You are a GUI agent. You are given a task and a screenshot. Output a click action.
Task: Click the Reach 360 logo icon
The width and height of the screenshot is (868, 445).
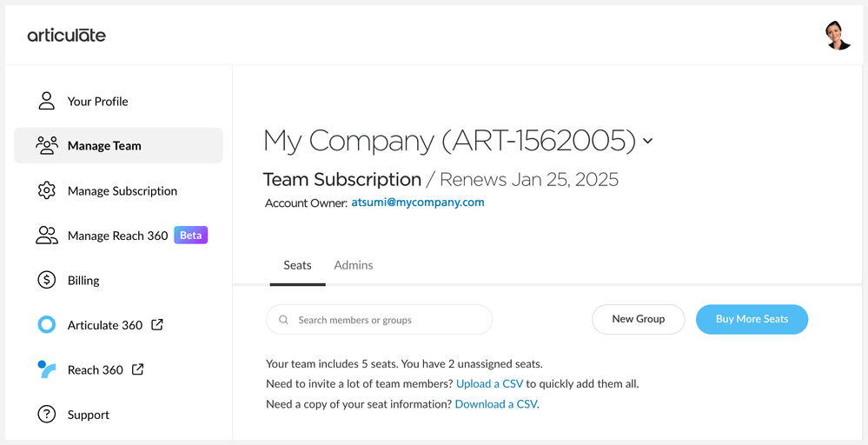click(x=47, y=369)
